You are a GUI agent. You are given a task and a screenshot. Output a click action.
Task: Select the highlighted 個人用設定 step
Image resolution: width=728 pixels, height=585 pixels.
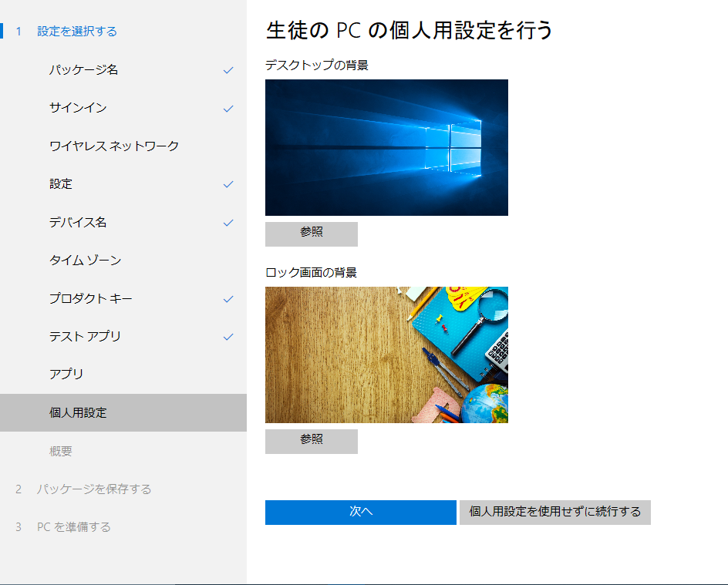click(x=81, y=412)
